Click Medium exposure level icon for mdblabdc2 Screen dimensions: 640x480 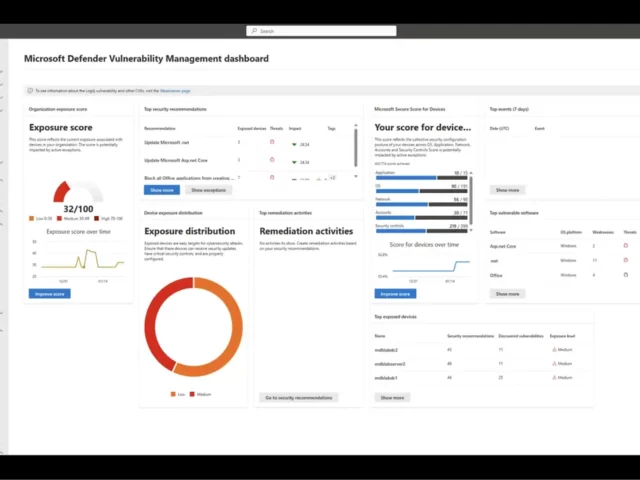(553, 350)
